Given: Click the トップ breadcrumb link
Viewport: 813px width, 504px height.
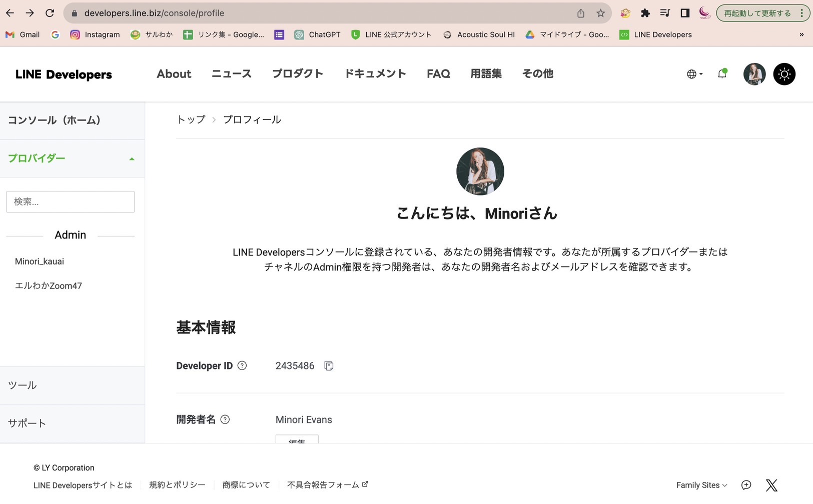Looking at the screenshot, I should click(x=191, y=119).
